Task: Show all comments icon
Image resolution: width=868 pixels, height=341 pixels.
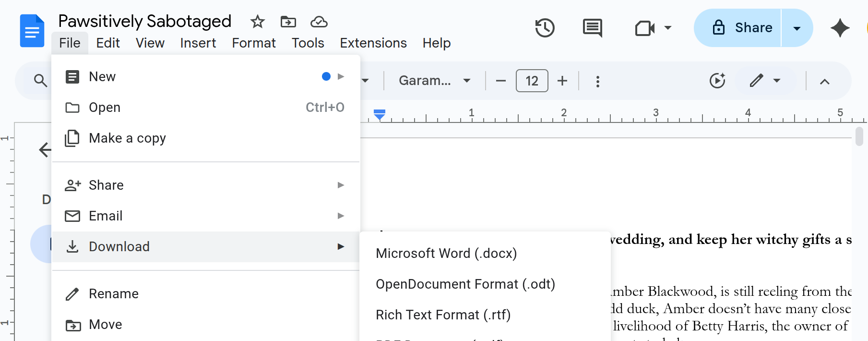Action: (593, 28)
